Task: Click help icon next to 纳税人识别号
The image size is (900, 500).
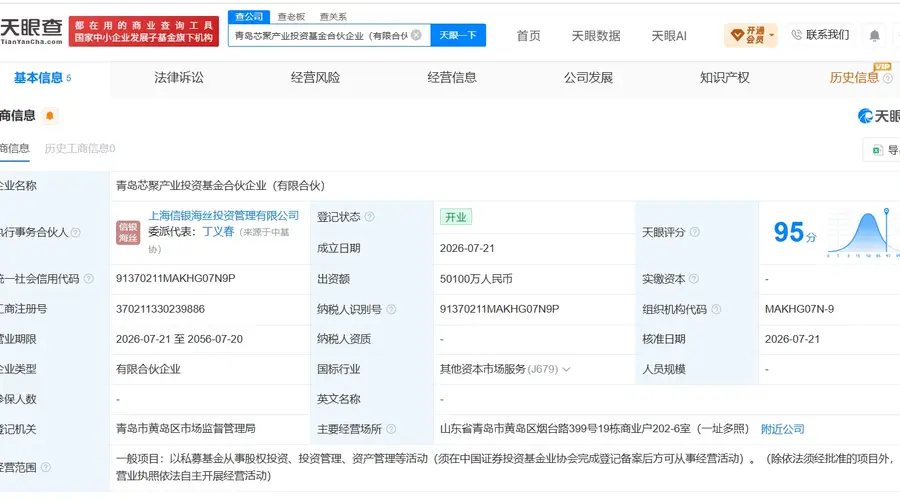Action: (x=391, y=309)
